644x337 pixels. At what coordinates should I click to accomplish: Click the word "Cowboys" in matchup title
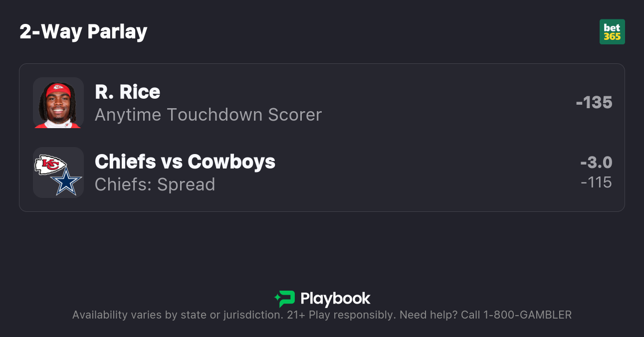click(231, 162)
